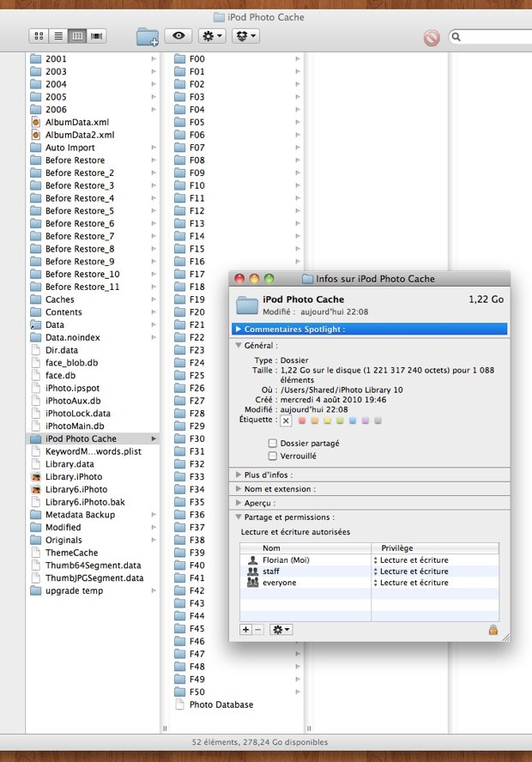Click the group icon beside everyone
This screenshot has width=532, height=762.
[x=252, y=583]
